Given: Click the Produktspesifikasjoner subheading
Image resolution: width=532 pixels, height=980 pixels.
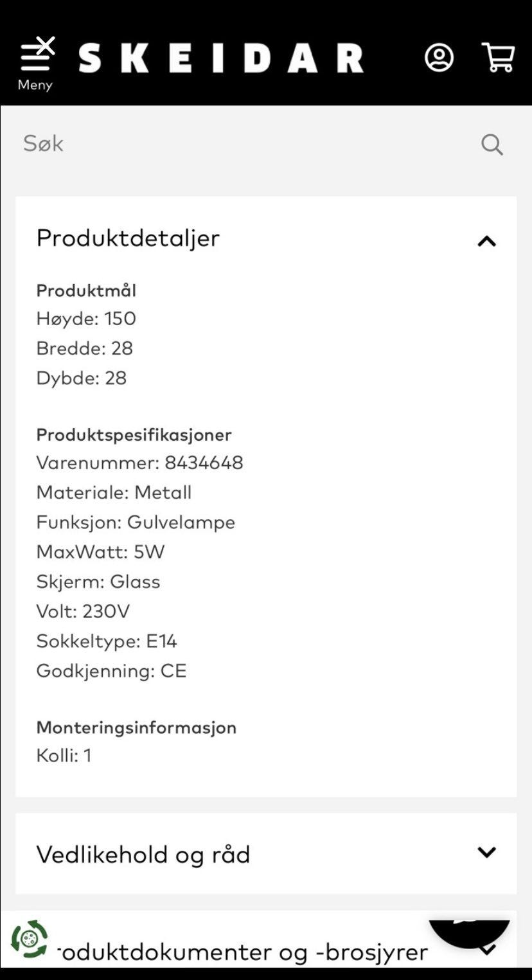Looking at the screenshot, I should [x=134, y=434].
